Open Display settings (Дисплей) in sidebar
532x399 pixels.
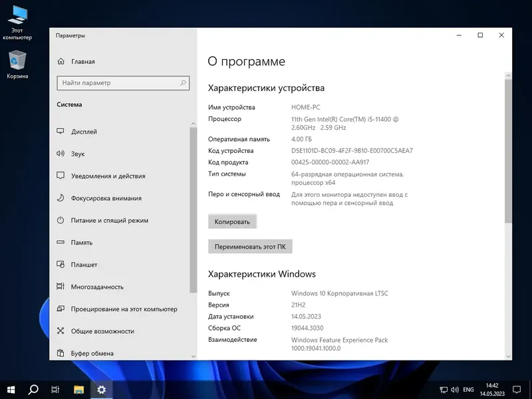point(86,132)
